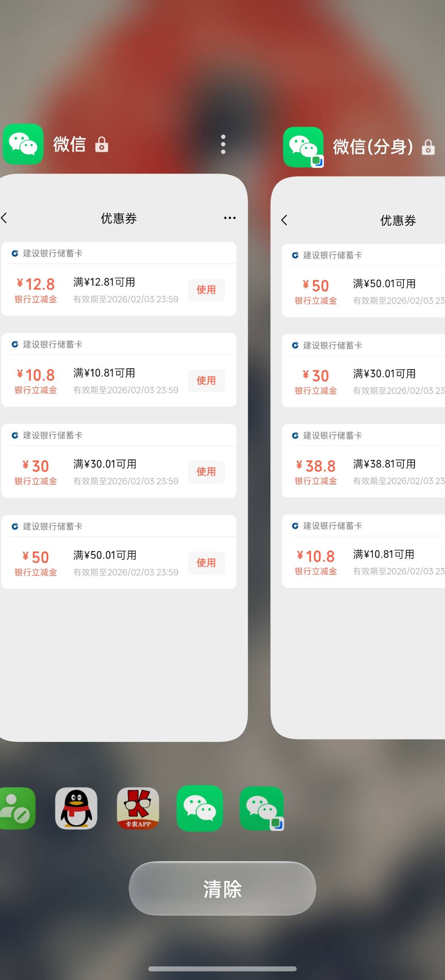The height and width of the screenshot is (980, 445).
Task: Open the QQ penguin icon in dock
Action: click(x=76, y=808)
